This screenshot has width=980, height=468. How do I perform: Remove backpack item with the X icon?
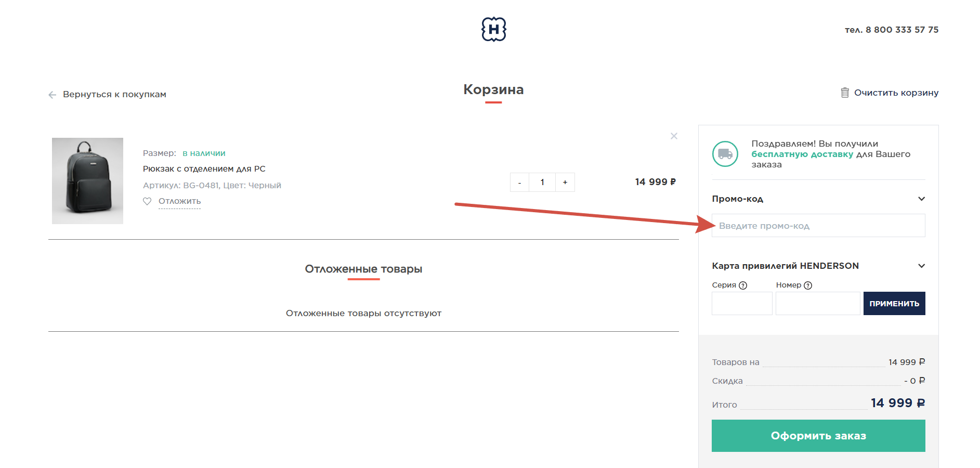click(x=674, y=136)
